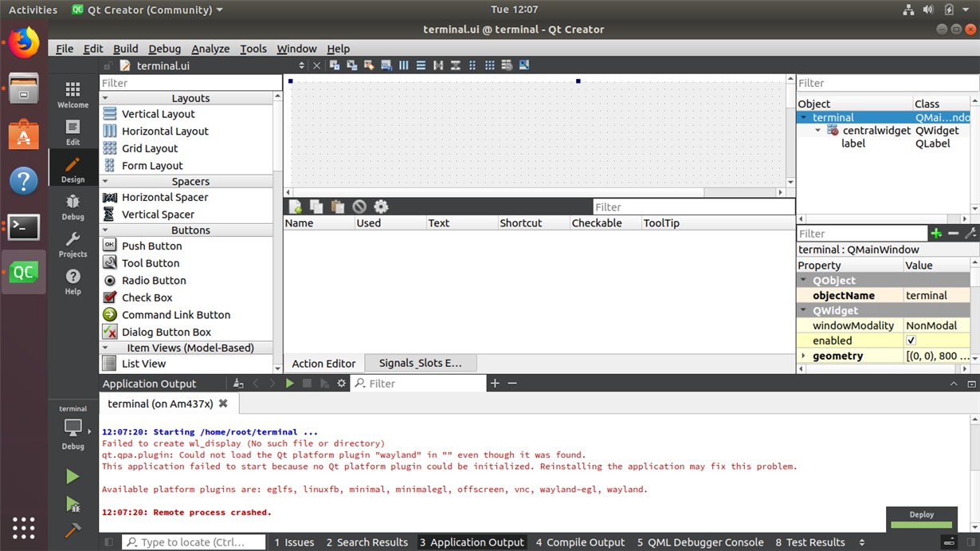Viewport: 980px width, 551px height.
Task: Switch to Edit Widgets mode icon
Action: (335, 65)
